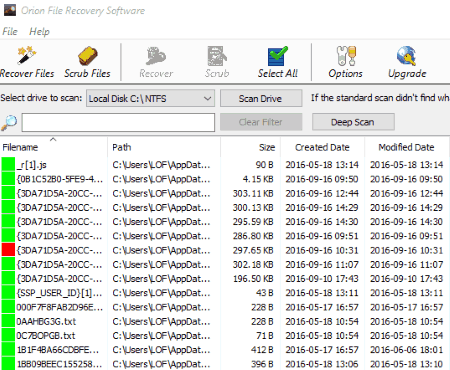The image size is (450, 370).
Task: Click the Scan Drive button
Action: pyautogui.click(x=261, y=99)
